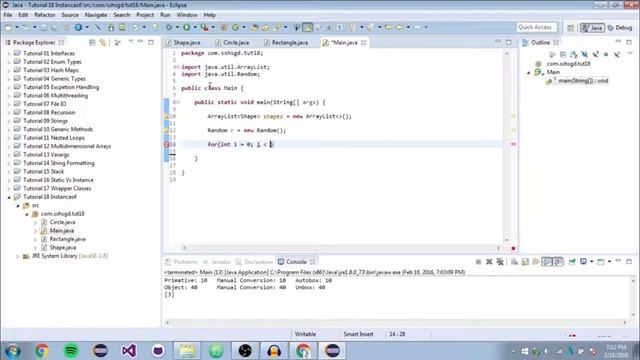This screenshot has width=640, height=360.
Task: Open Visual Studio from the taskbar
Action: pos(129,351)
